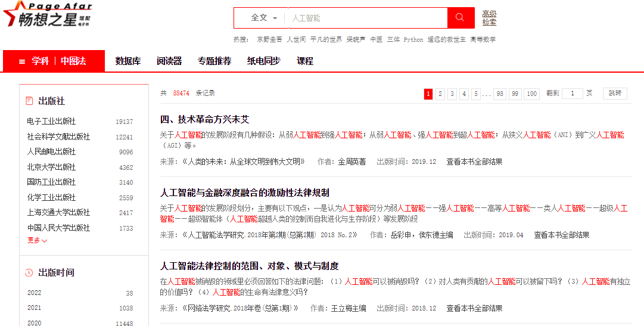Click the 出版时间 clock icon
The image size is (644, 326).
(x=29, y=273)
